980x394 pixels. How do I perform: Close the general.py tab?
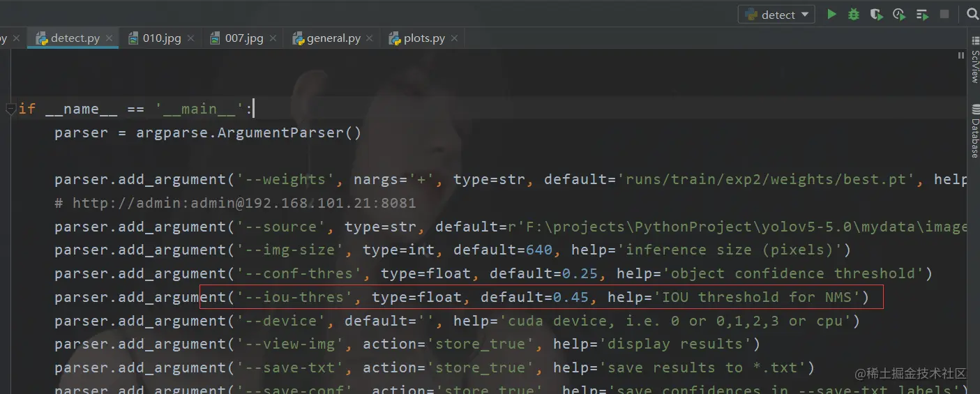coord(370,39)
